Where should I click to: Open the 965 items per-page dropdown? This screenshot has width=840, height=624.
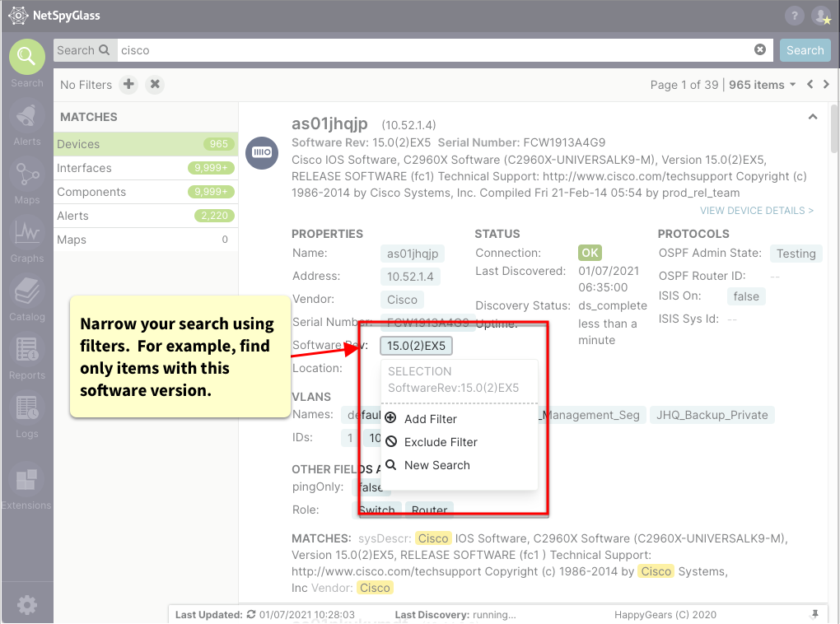point(763,85)
